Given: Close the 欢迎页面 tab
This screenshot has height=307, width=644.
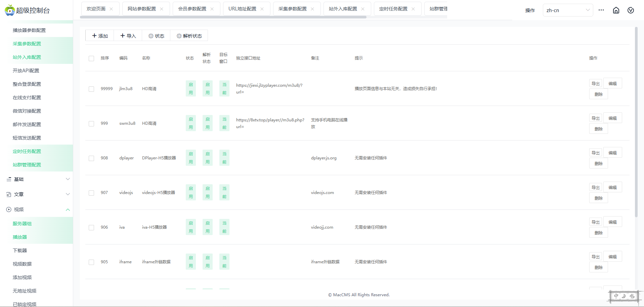Looking at the screenshot, I should point(111,9).
